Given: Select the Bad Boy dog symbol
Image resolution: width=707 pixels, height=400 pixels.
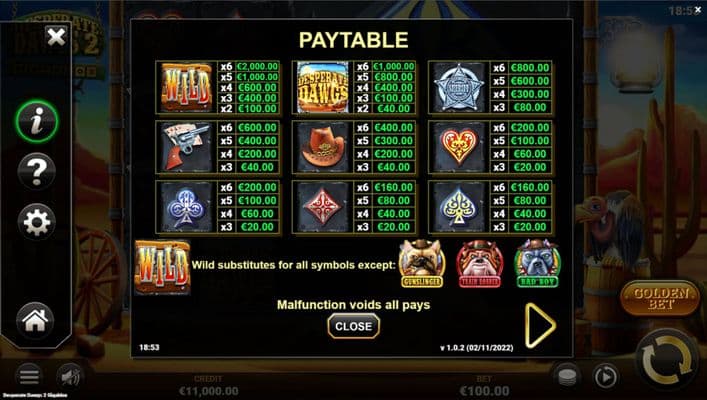Looking at the screenshot, I should point(537,264).
